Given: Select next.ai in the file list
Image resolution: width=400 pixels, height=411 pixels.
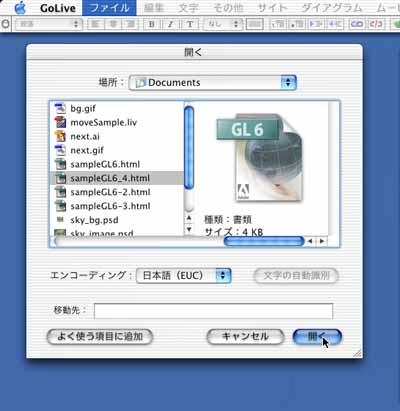Looking at the screenshot, I should [116, 136].
